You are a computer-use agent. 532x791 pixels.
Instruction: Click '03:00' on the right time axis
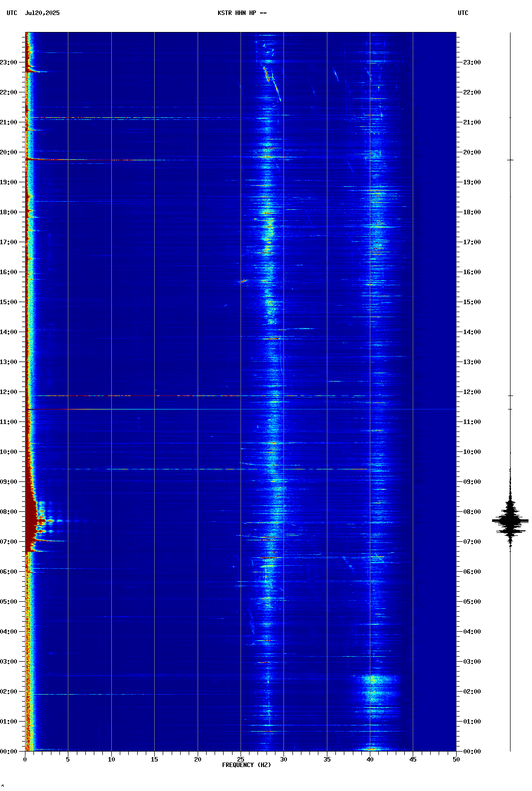click(x=472, y=662)
